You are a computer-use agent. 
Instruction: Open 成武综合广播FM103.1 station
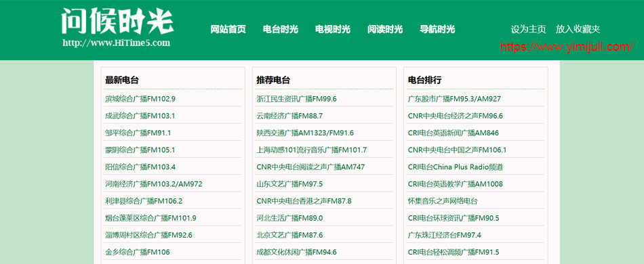tap(140, 116)
